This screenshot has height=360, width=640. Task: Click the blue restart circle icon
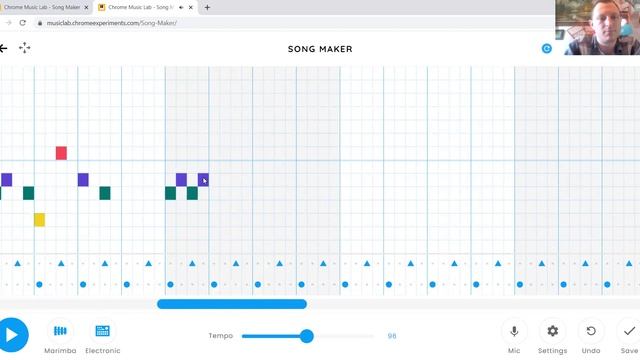(x=547, y=49)
